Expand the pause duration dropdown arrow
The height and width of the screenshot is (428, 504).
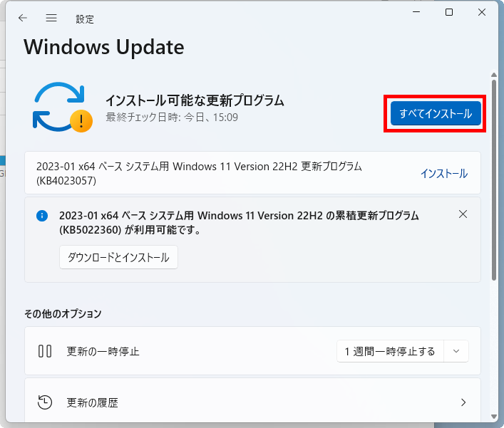(456, 351)
